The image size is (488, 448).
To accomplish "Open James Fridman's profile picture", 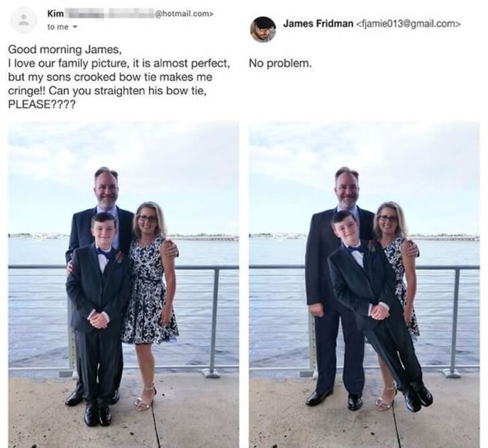I will coord(263,30).
